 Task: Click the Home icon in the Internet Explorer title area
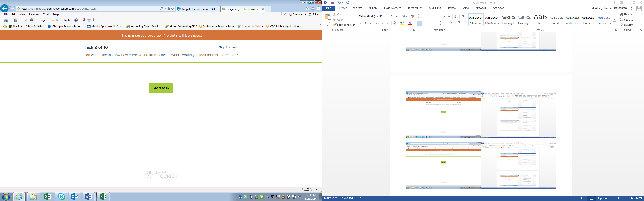307,8
